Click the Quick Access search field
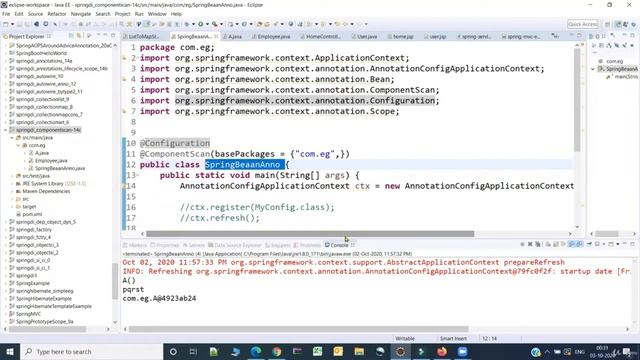 (582, 24)
